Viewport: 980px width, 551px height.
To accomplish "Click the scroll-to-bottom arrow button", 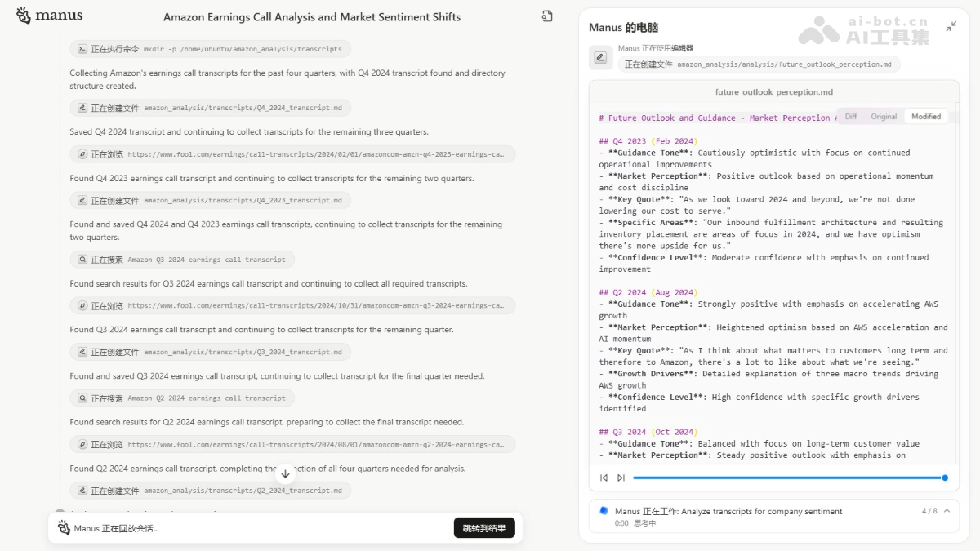I will tap(285, 473).
